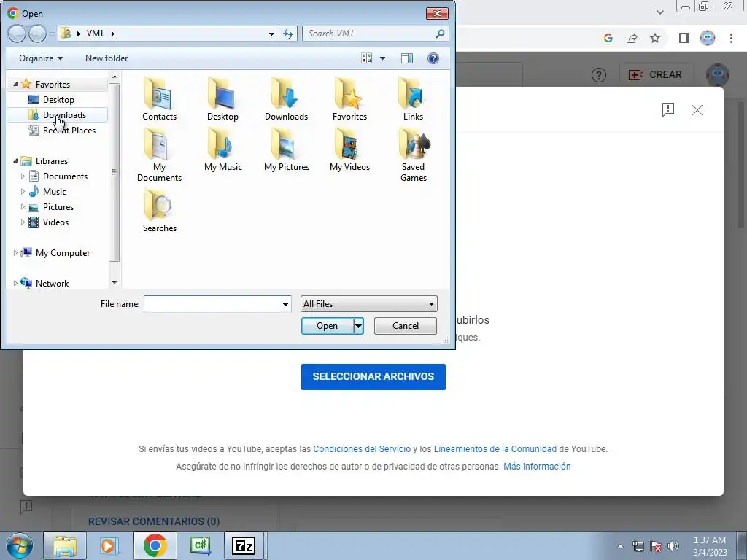The image size is (747, 560).
Task: Click New folder in toolbar
Action: [107, 58]
